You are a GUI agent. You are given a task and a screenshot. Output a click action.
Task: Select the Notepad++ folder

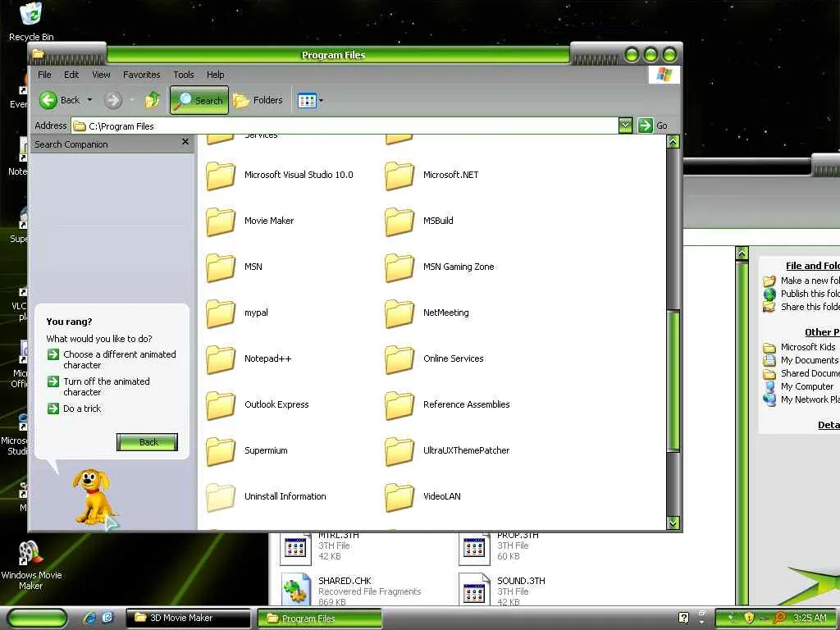click(249, 359)
